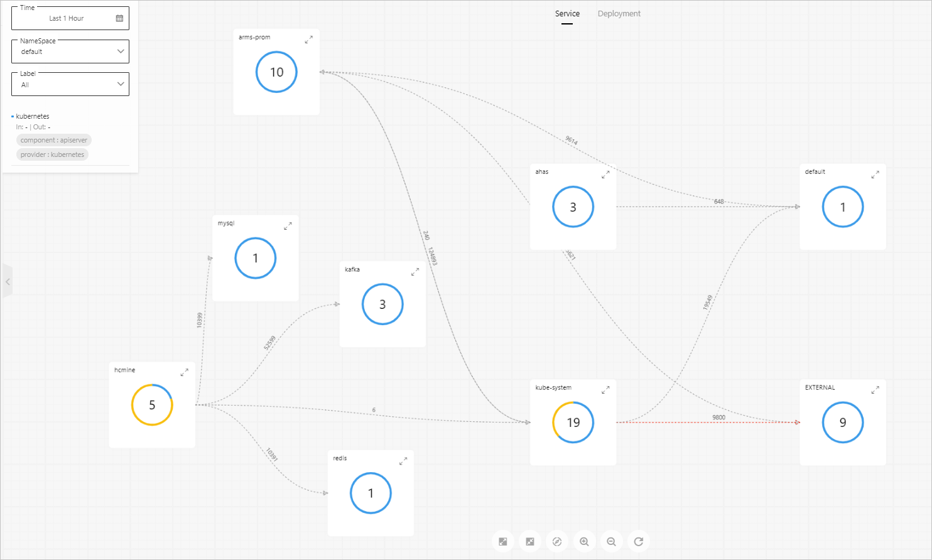
Task: Select the kube-system circle showing 19
Action: pyautogui.click(x=573, y=423)
